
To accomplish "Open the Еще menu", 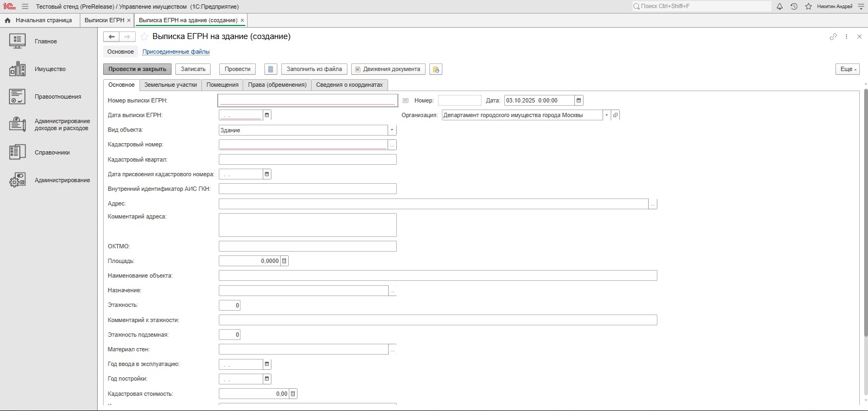I will click(847, 69).
